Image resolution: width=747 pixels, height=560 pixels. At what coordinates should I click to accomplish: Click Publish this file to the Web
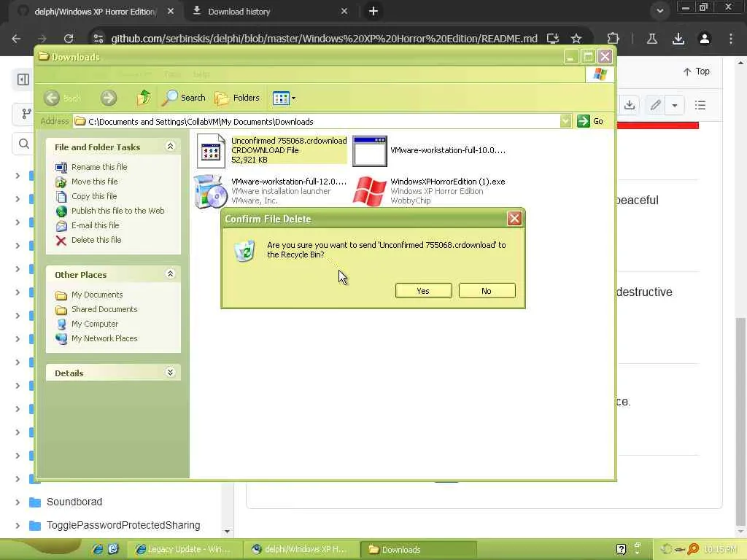pyautogui.click(x=117, y=211)
